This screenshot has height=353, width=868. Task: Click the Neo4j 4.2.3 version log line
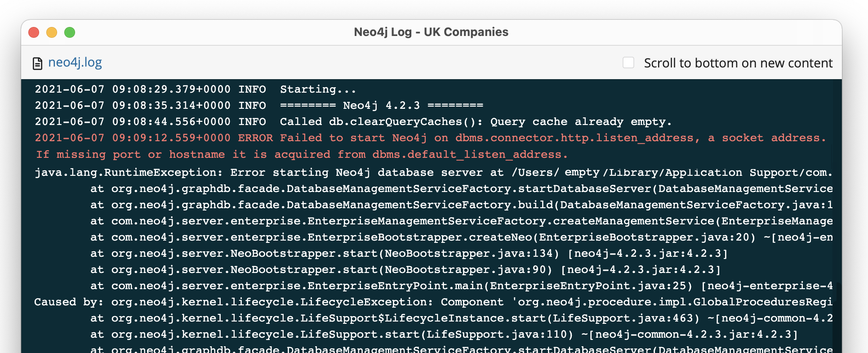[258, 106]
